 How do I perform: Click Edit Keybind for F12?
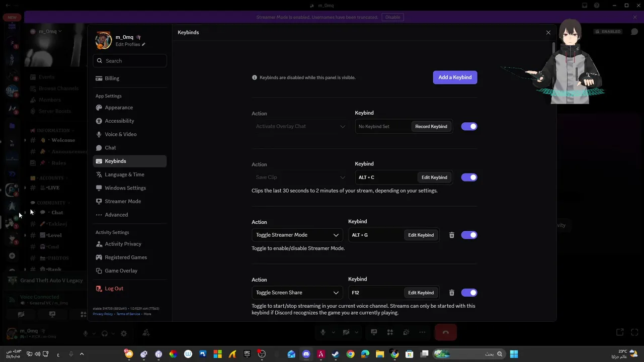[421, 293]
